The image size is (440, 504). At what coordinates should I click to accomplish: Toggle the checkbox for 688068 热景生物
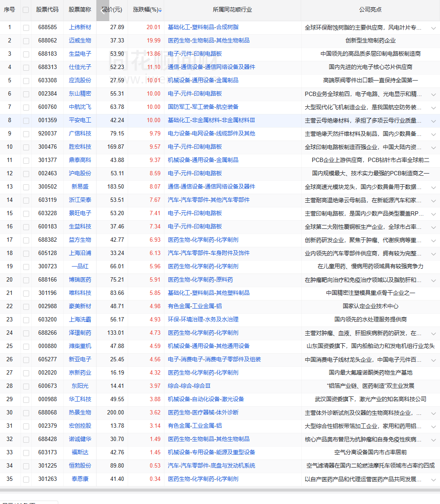tap(26, 413)
